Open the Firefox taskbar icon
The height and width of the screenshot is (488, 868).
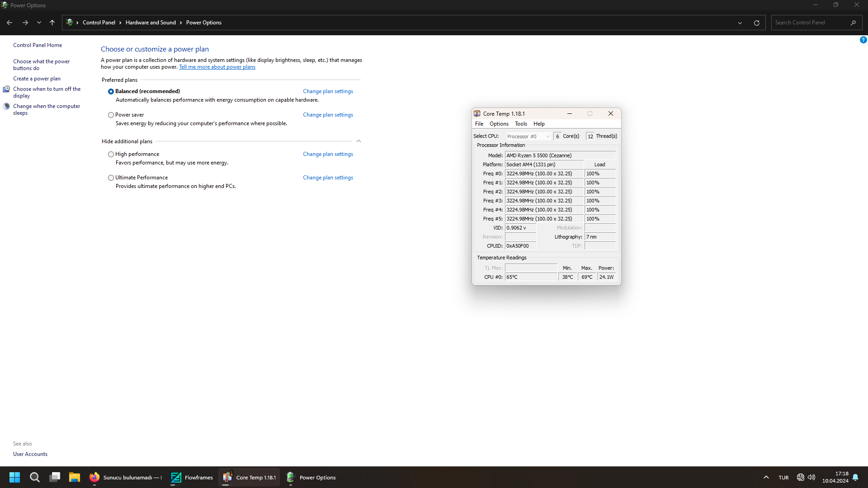click(x=94, y=477)
